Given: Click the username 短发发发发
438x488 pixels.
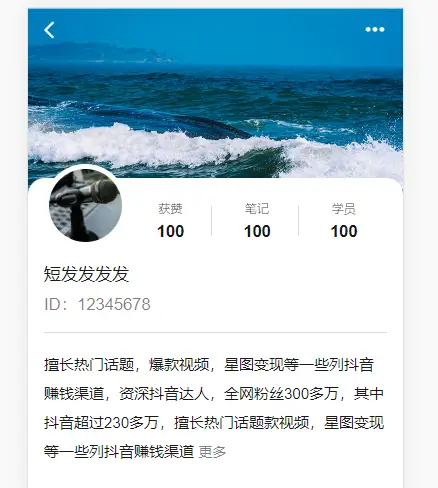Looking at the screenshot, I should pos(86,274).
